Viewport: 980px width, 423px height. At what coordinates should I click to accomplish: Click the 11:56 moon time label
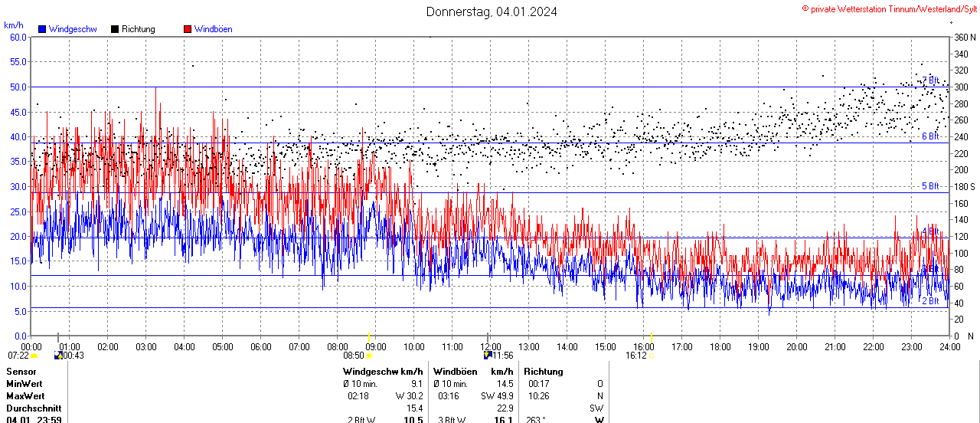[502, 356]
